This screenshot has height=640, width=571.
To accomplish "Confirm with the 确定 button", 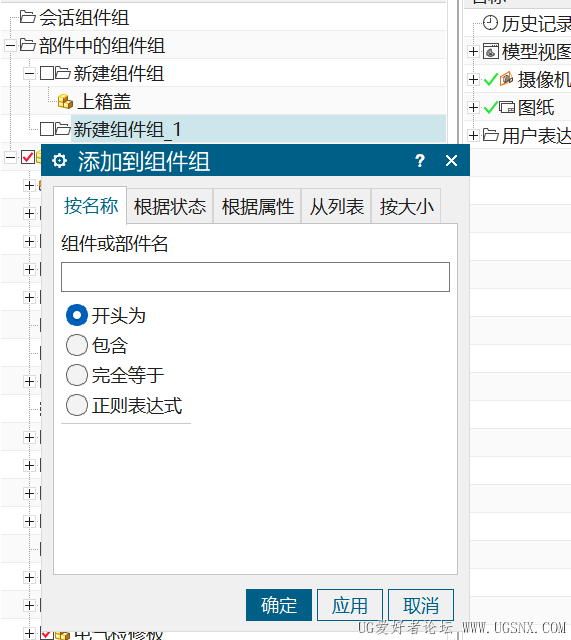I will [279, 605].
